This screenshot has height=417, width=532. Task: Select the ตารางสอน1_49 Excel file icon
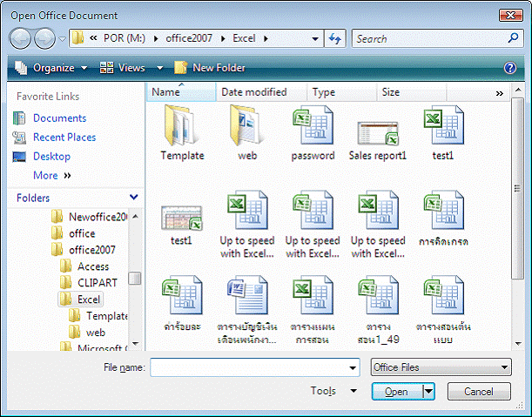(378, 295)
